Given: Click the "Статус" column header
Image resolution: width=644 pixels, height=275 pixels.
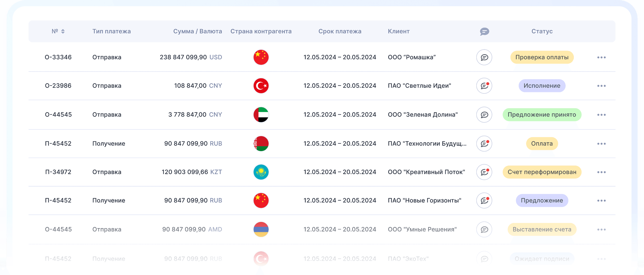Looking at the screenshot, I should coord(542,31).
